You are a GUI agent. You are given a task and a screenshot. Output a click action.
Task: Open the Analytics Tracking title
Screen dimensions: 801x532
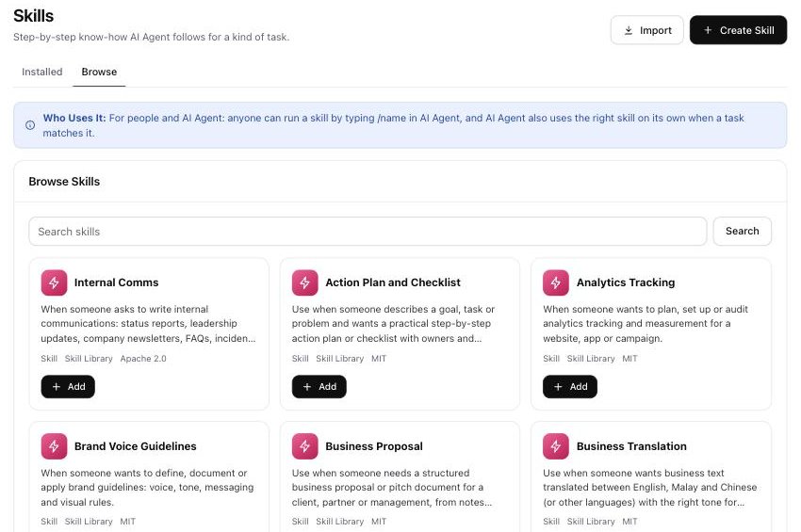[626, 282]
